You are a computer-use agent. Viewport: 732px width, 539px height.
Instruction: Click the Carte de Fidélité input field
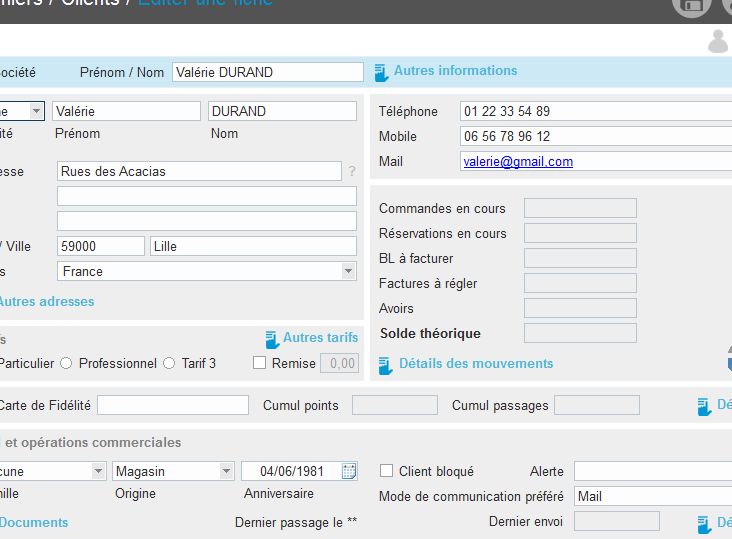172,405
